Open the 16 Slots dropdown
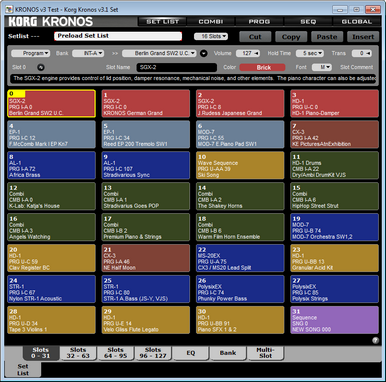This screenshot has width=386, height=382. tap(211, 36)
